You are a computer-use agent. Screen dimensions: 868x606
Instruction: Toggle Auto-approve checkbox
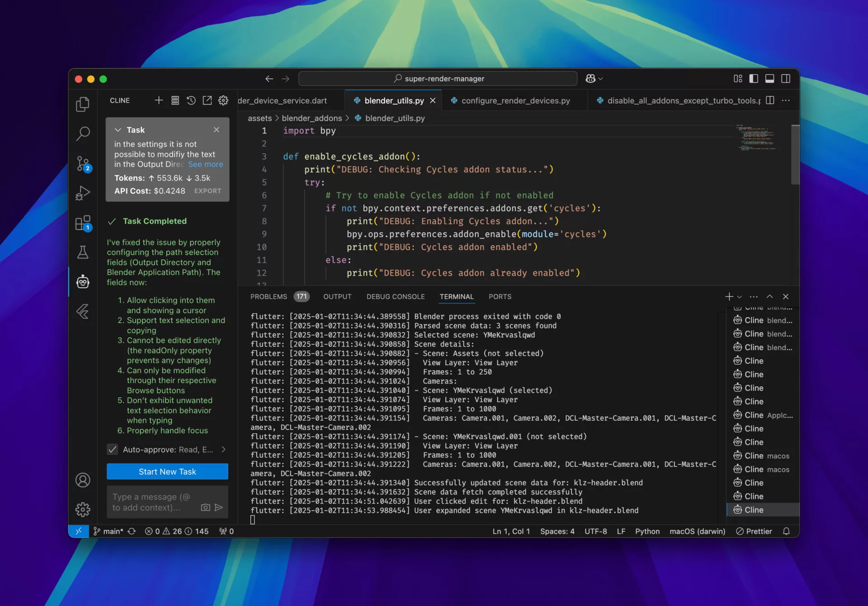(x=113, y=449)
